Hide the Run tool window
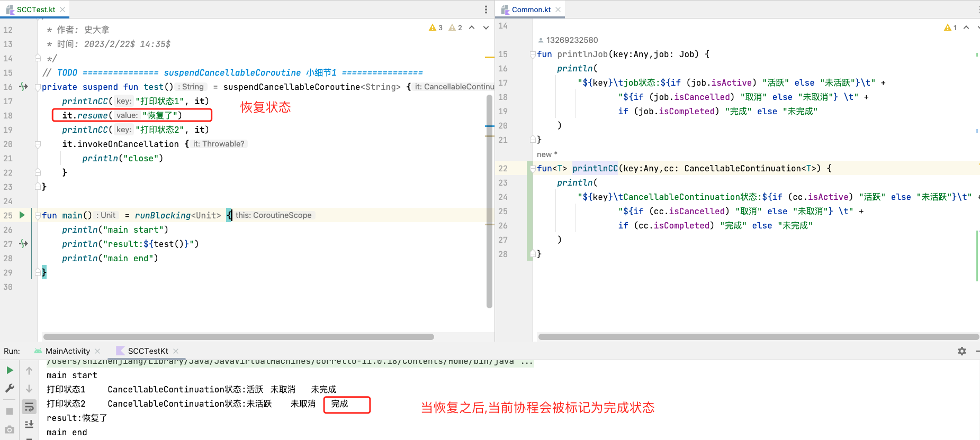The height and width of the screenshot is (440, 980). [x=977, y=351]
